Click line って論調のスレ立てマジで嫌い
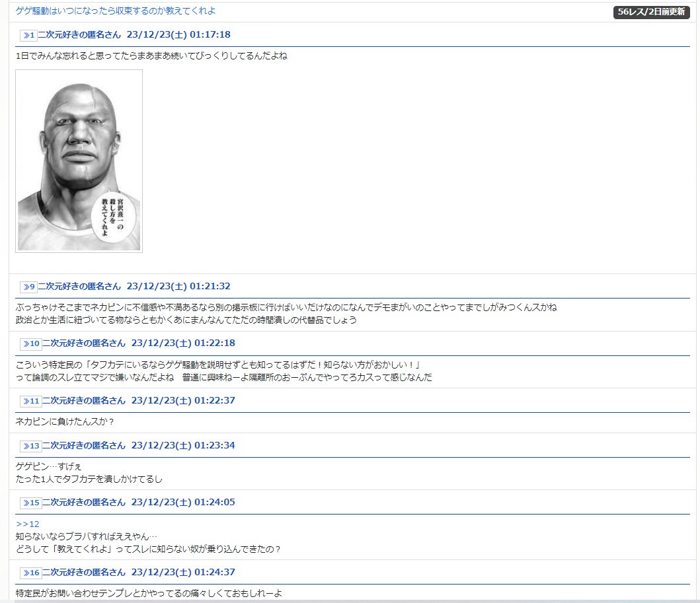 point(223,378)
